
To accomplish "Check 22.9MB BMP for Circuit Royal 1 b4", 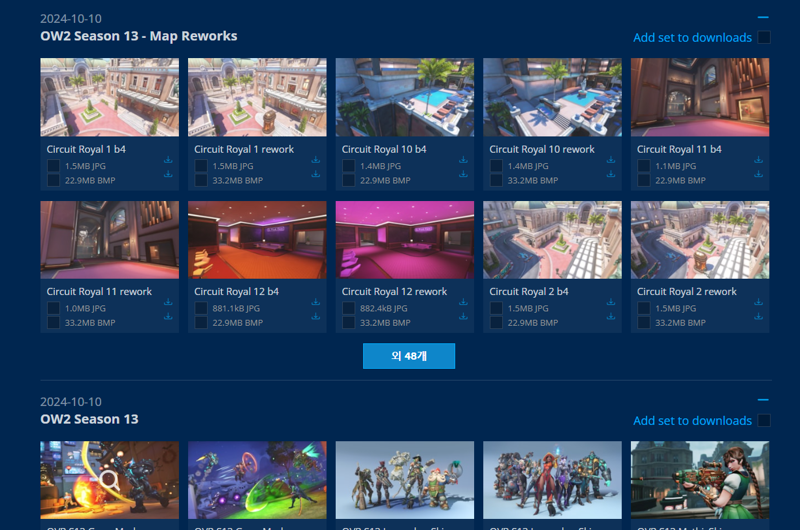I will 53,180.
